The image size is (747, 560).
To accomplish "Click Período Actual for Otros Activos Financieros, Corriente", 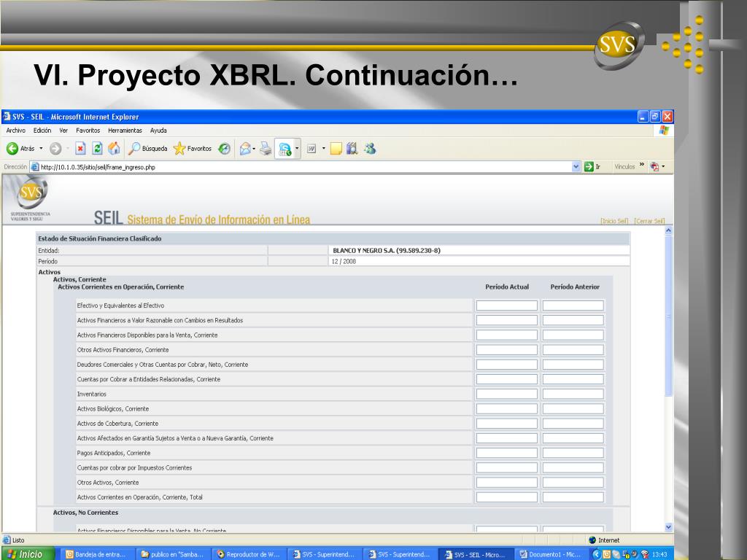I will point(507,350).
